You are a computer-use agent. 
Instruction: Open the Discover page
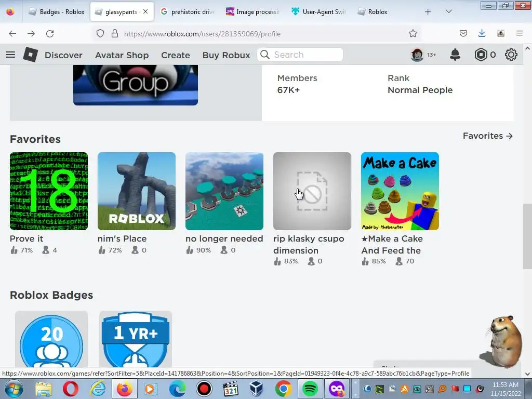pyautogui.click(x=63, y=55)
